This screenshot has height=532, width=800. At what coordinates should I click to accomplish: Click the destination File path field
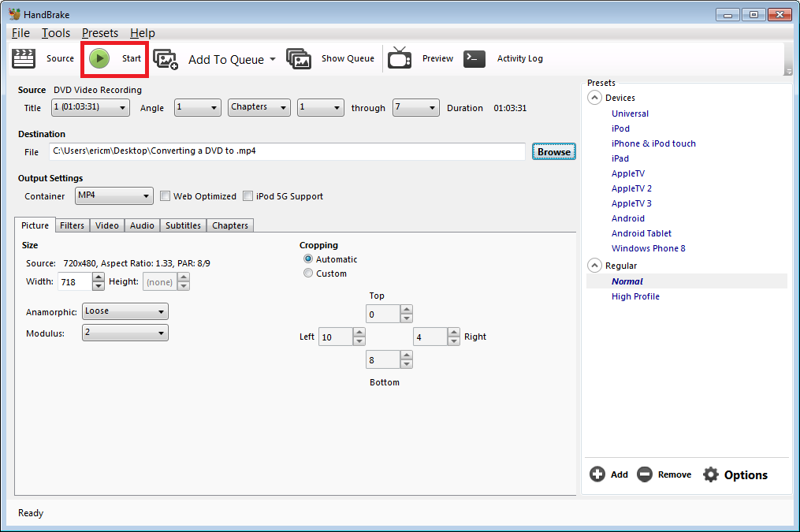click(x=287, y=151)
